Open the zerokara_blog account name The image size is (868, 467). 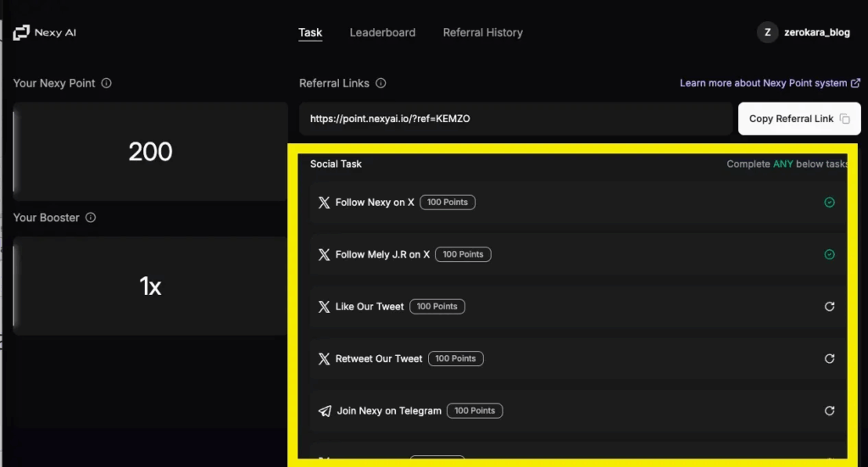(x=817, y=33)
